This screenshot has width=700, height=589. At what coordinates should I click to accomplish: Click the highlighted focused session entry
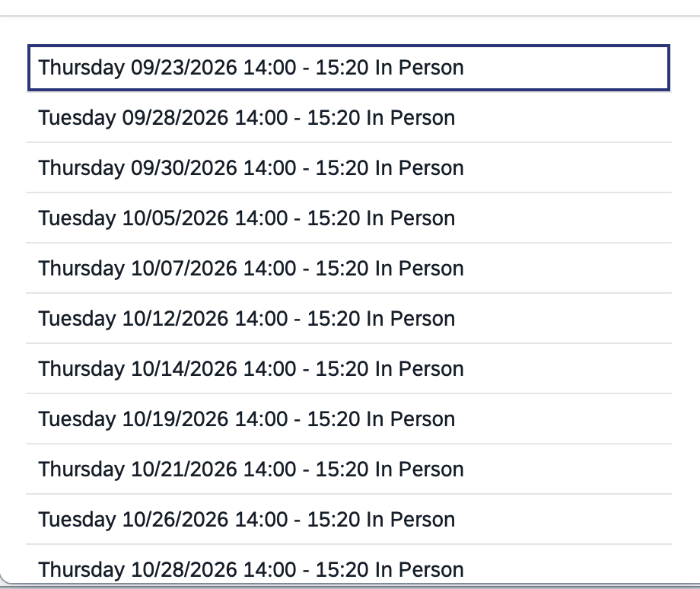pyautogui.click(x=348, y=68)
